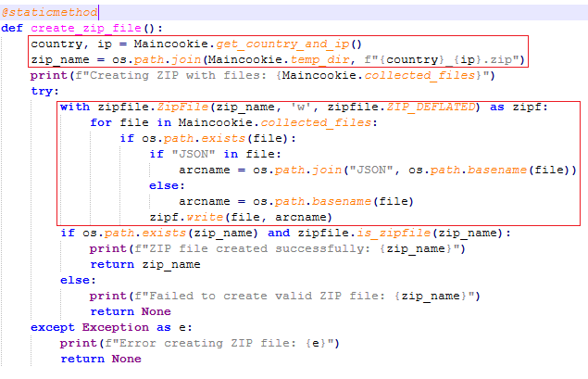Click the else: inside the for loop
The width and height of the screenshot is (588, 379).
(167, 186)
